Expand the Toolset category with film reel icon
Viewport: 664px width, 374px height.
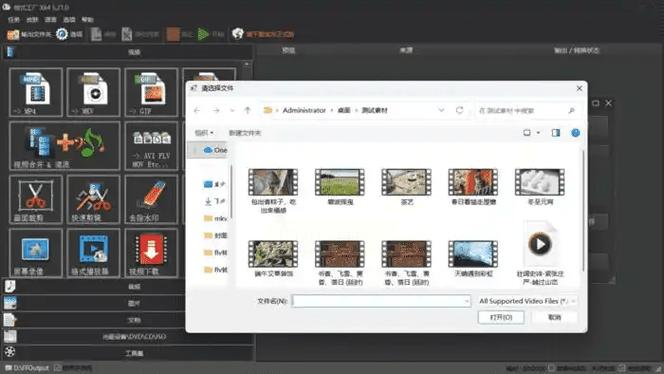pos(128,353)
